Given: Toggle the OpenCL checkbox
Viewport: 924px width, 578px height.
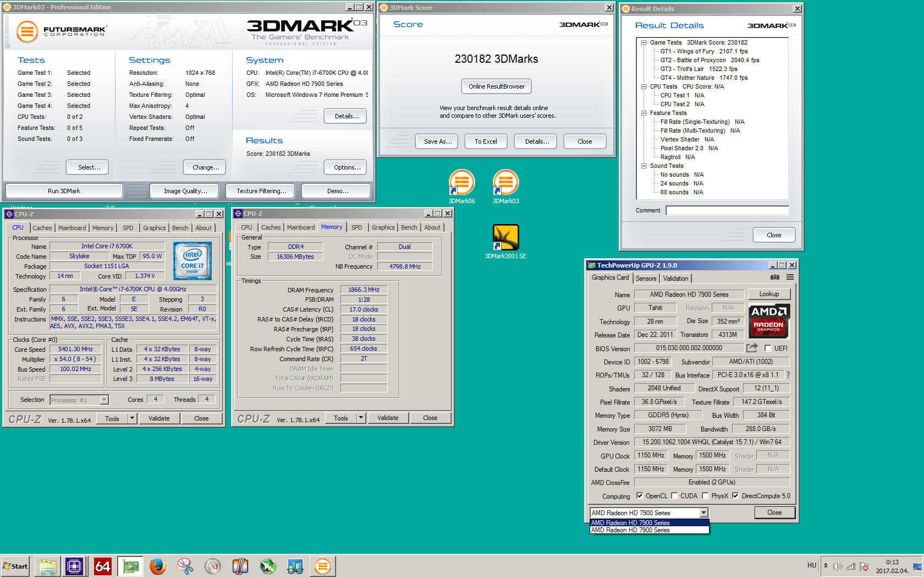Looking at the screenshot, I should [x=639, y=496].
